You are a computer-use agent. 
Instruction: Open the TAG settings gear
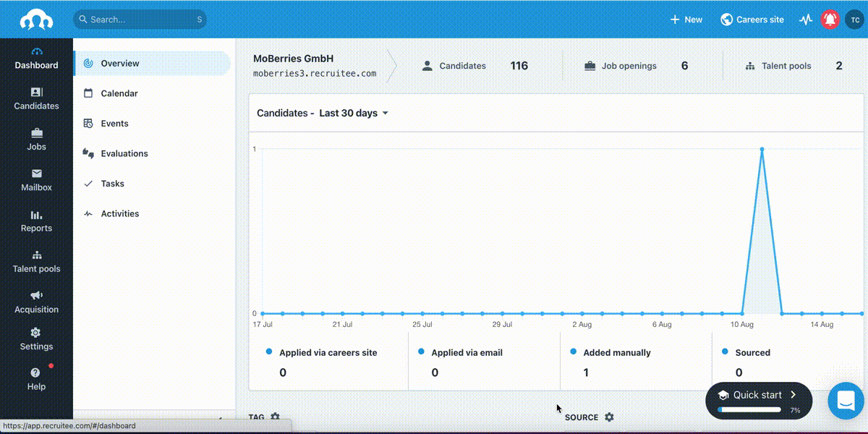click(x=275, y=417)
